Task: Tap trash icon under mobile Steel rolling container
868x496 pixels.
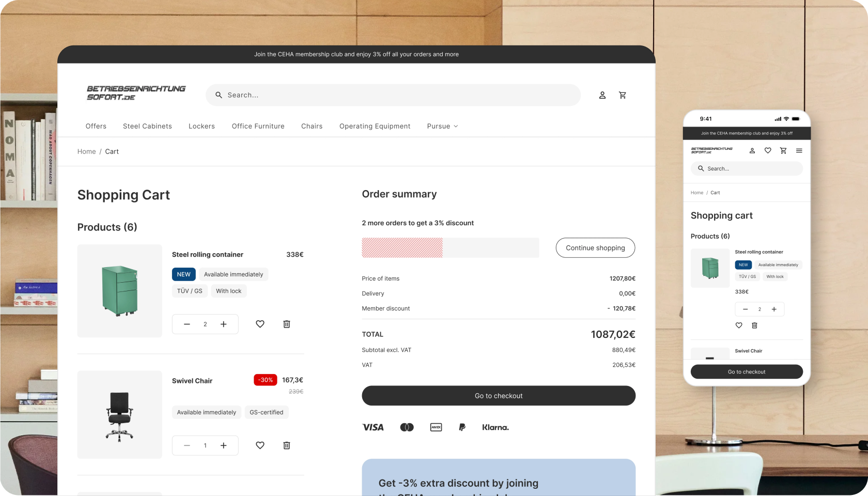Action: click(754, 326)
